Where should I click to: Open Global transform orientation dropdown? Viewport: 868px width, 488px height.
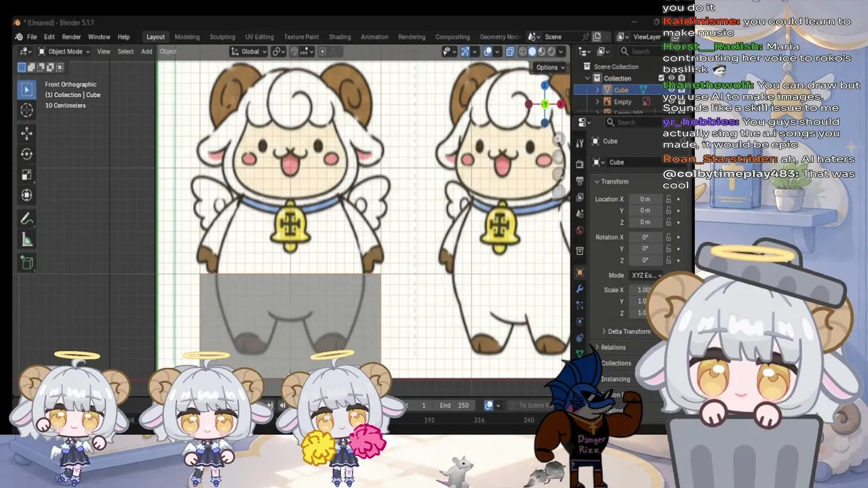point(248,52)
